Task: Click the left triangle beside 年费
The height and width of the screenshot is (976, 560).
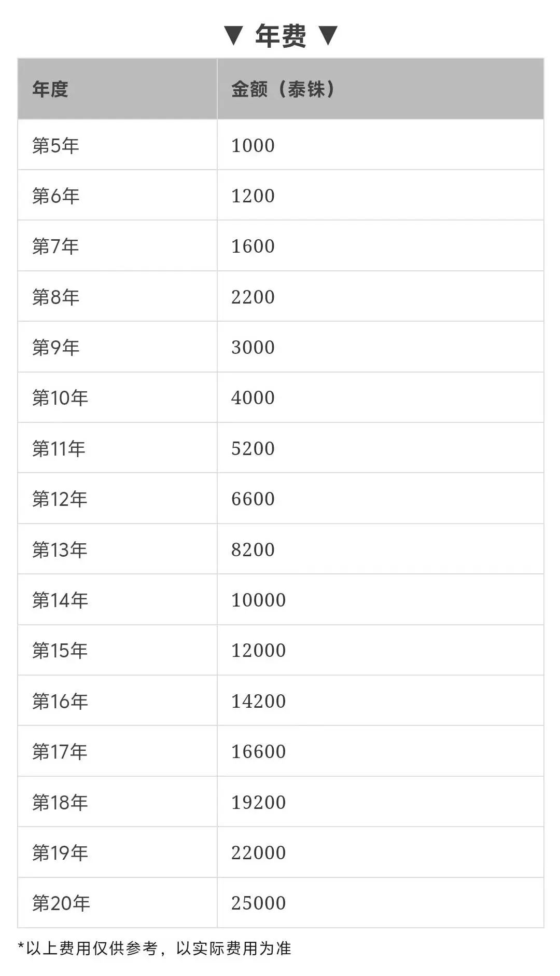Action: pos(233,36)
